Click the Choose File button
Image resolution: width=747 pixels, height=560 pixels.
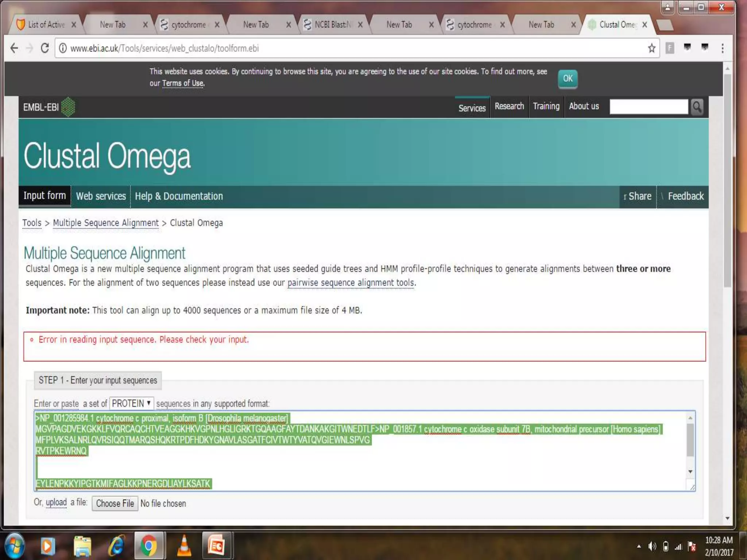click(115, 503)
